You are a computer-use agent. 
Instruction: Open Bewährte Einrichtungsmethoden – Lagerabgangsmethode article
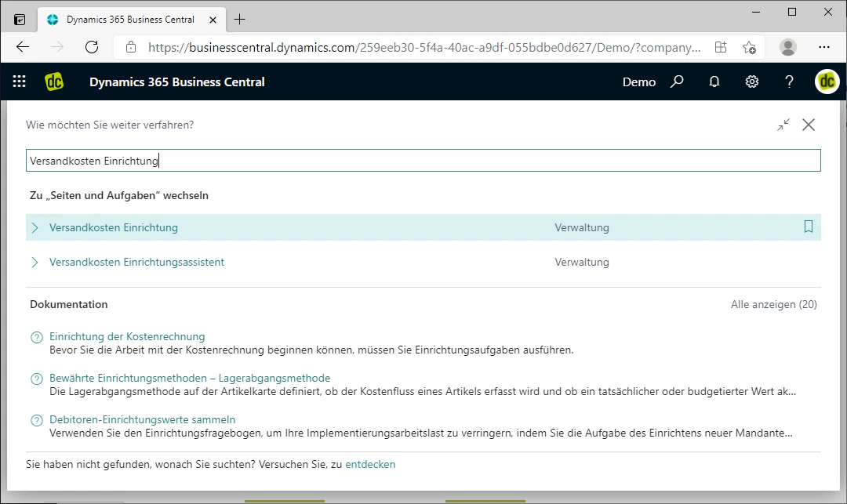190,379
